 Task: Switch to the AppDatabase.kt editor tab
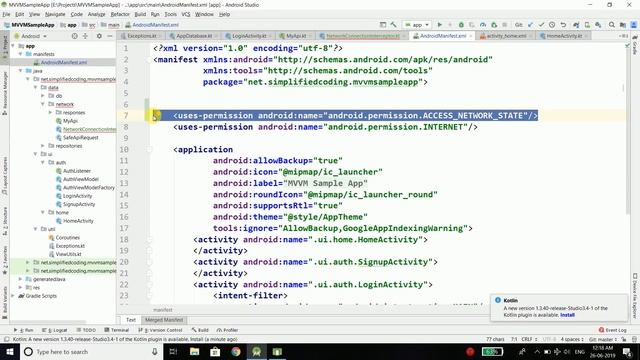[x=193, y=36]
